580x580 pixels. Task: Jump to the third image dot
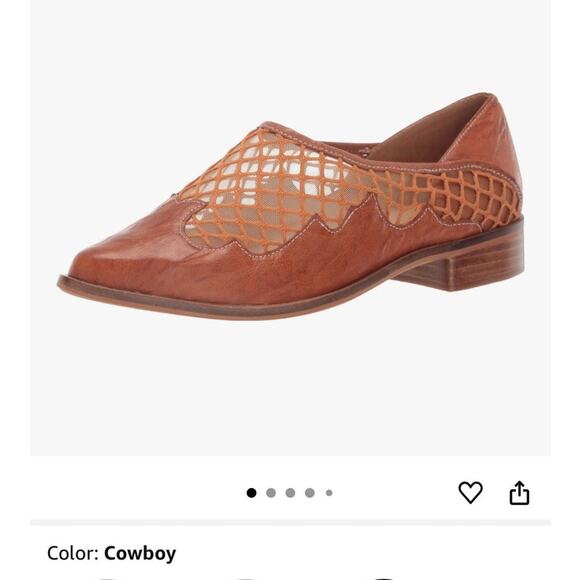(290, 493)
